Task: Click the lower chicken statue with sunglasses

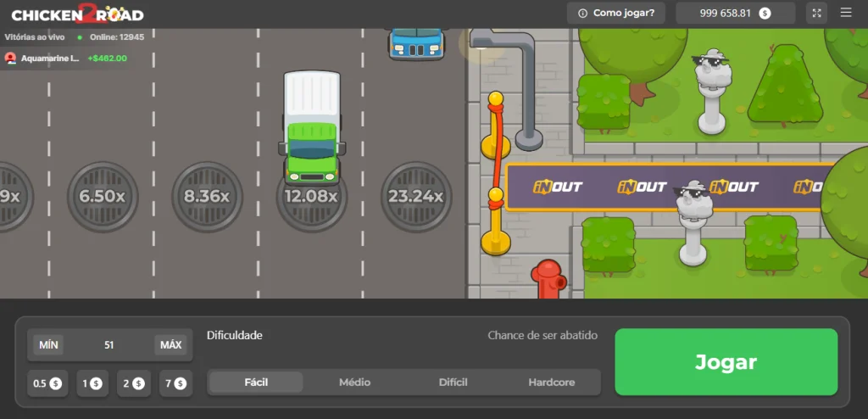Action: click(693, 223)
